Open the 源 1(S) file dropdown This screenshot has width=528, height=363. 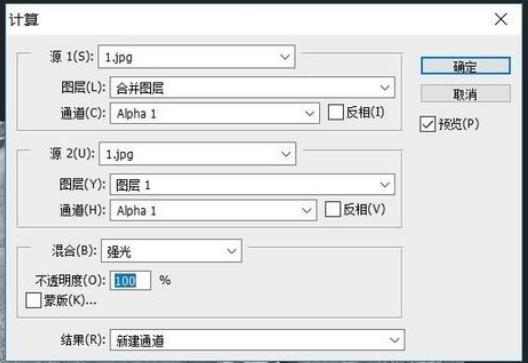(197, 57)
